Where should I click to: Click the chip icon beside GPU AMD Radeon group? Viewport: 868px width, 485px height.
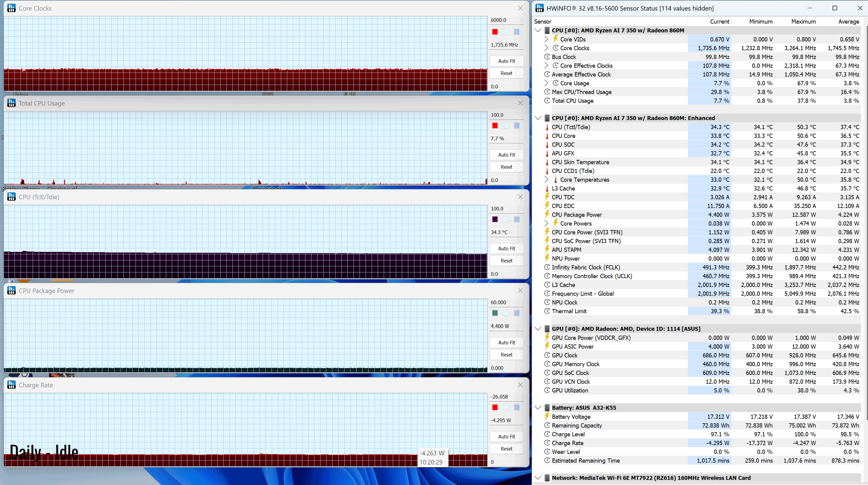[547, 329]
